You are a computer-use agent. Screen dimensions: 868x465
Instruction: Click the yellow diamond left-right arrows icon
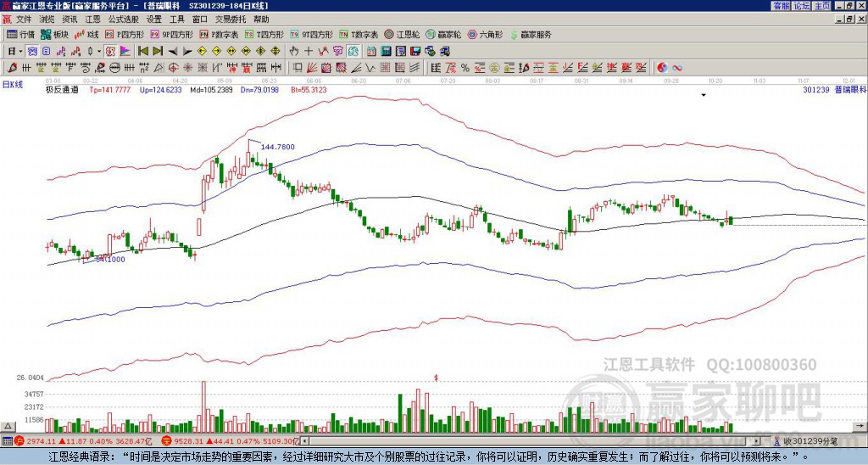231,51
